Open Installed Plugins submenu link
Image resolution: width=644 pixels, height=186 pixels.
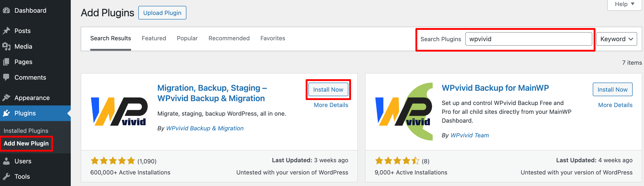tap(26, 131)
